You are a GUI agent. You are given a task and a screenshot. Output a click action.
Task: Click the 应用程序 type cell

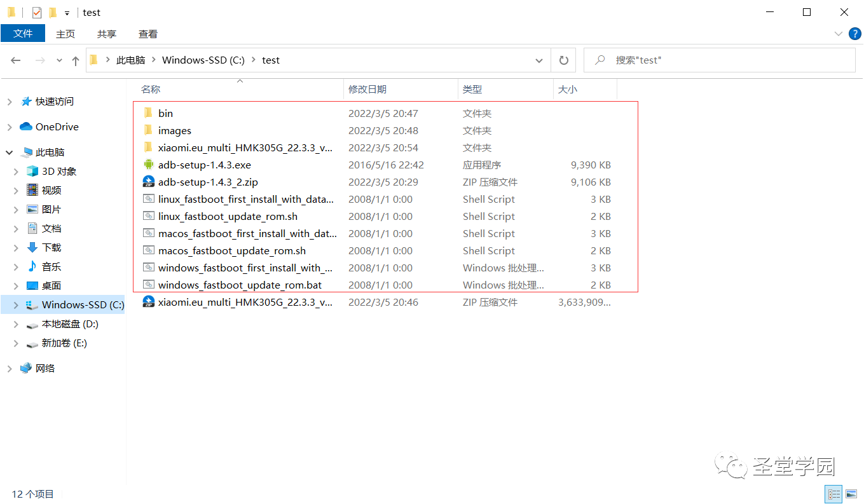[482, 165]
